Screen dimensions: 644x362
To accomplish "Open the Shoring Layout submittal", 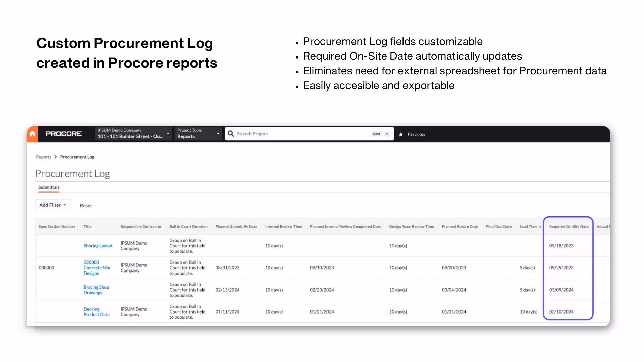I will tap(98, 246).
